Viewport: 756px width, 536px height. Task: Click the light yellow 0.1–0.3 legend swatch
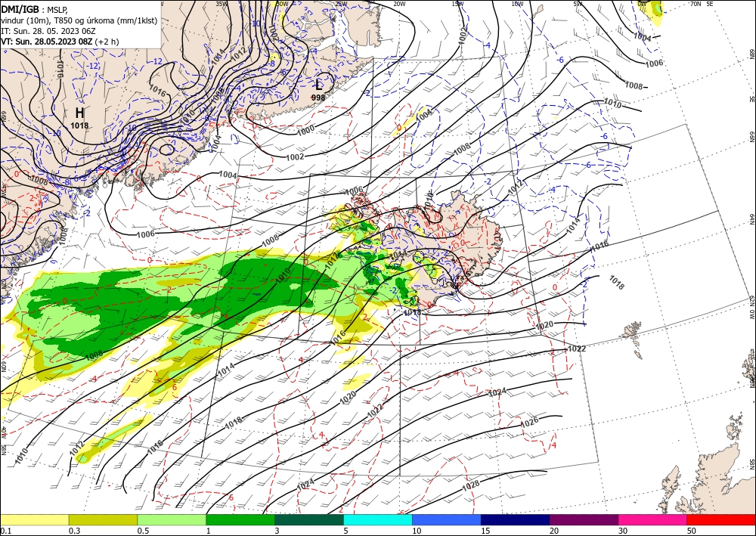(34, 520)
